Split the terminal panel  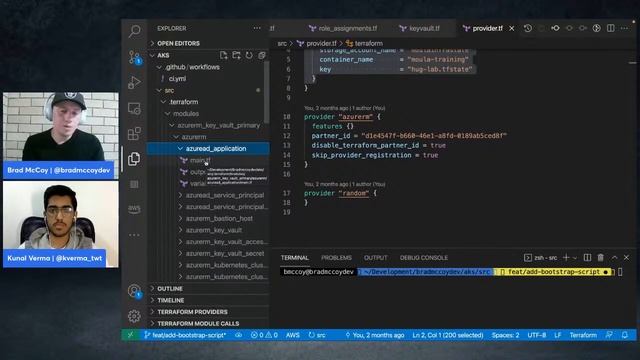coord(587,258)
